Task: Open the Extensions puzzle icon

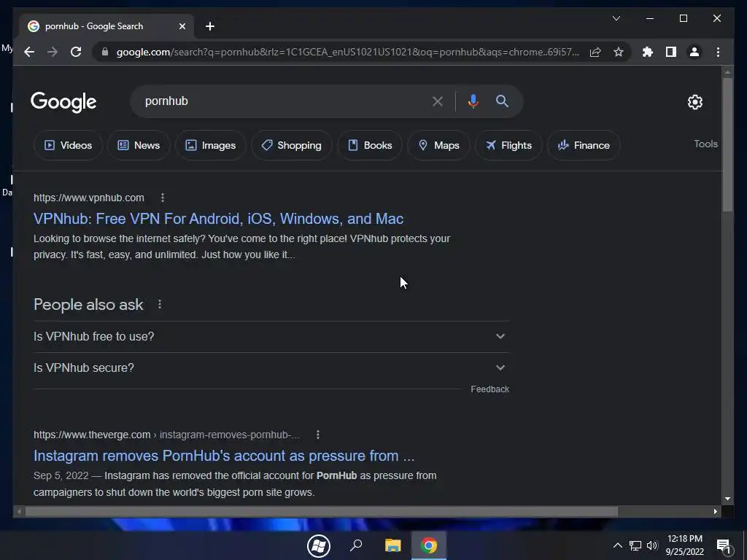Action: [648, 52]
